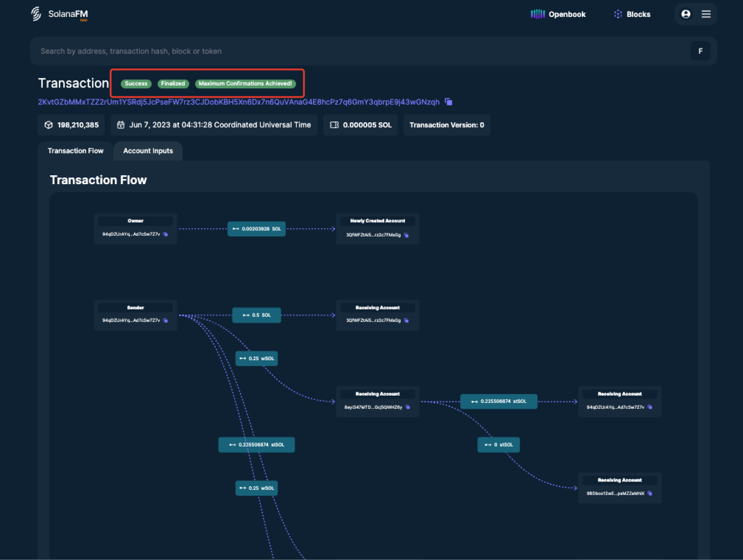Click the 0.5 SOL transfer node
Image resolution: width=743 pixels, height=560 pixels.
click(257, 315)
